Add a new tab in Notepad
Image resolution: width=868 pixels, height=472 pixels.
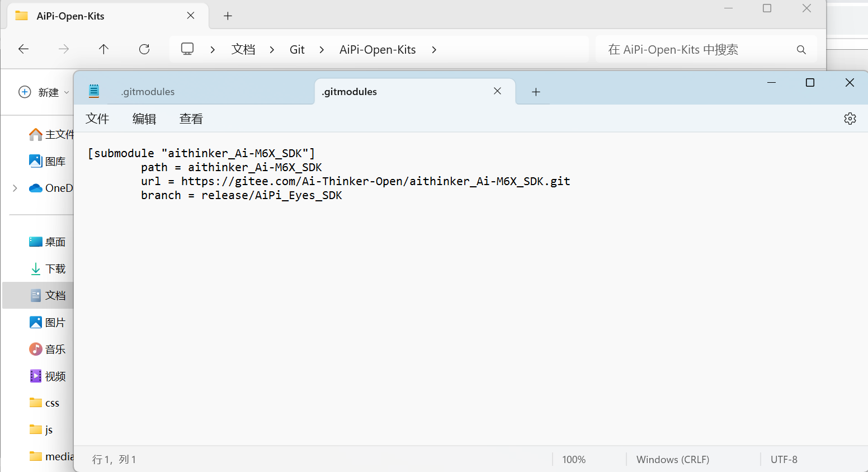click(x=536, y=92)
